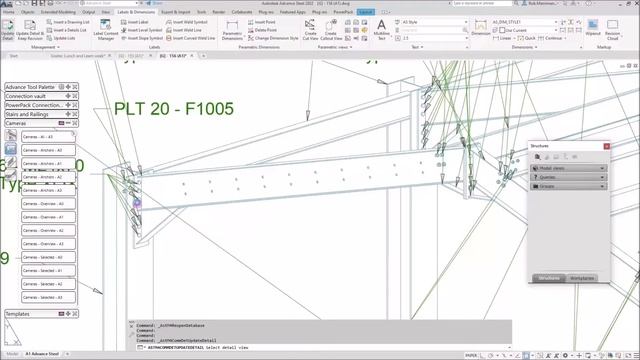Open the Home ribbon tab
Image resolution: width=640 pixels, height=360 pixels.
[x=8, y=12]
